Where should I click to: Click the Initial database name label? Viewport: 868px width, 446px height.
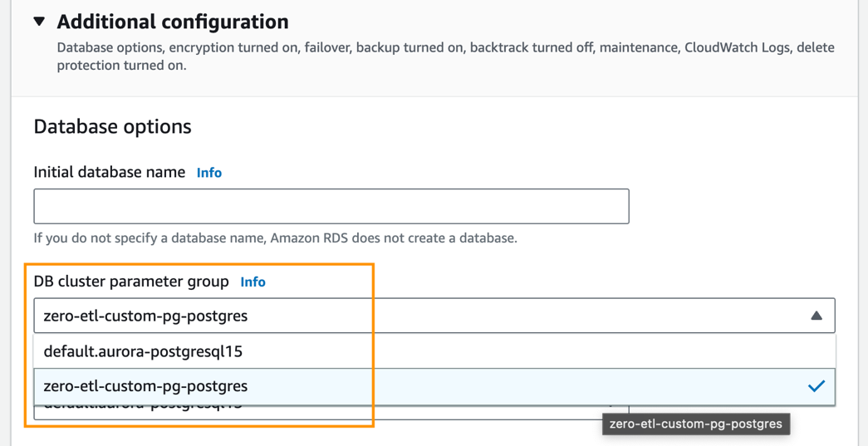click(109, 173)
